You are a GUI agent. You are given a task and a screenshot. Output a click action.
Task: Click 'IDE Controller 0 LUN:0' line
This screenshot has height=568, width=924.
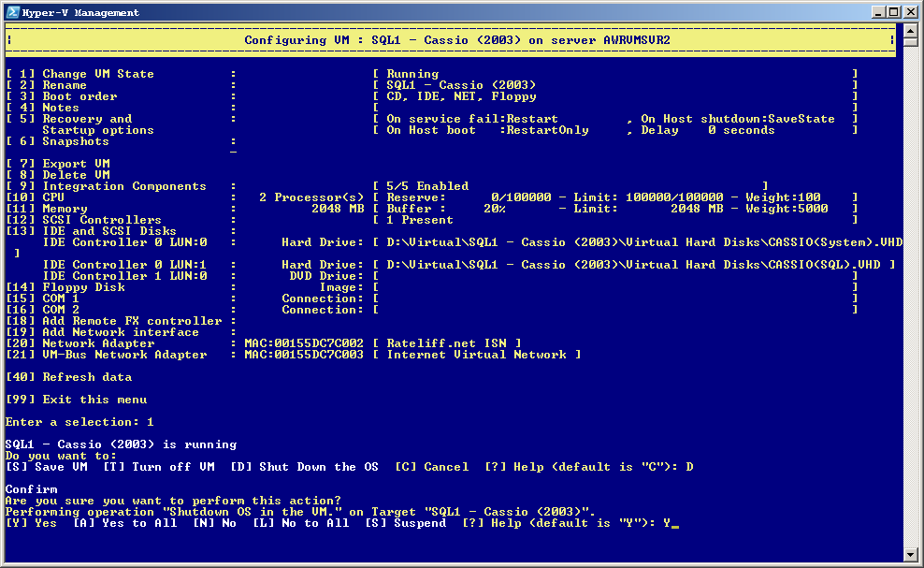[125, 241]
